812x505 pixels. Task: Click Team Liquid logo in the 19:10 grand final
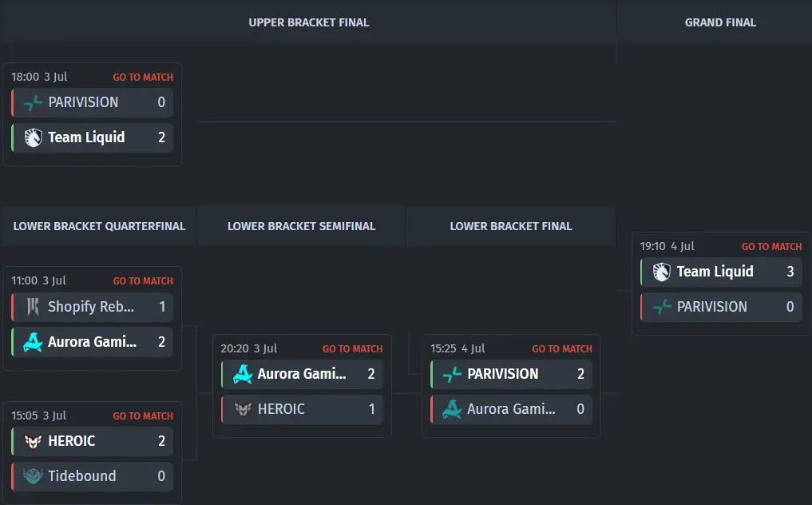[x=661, y=272]
